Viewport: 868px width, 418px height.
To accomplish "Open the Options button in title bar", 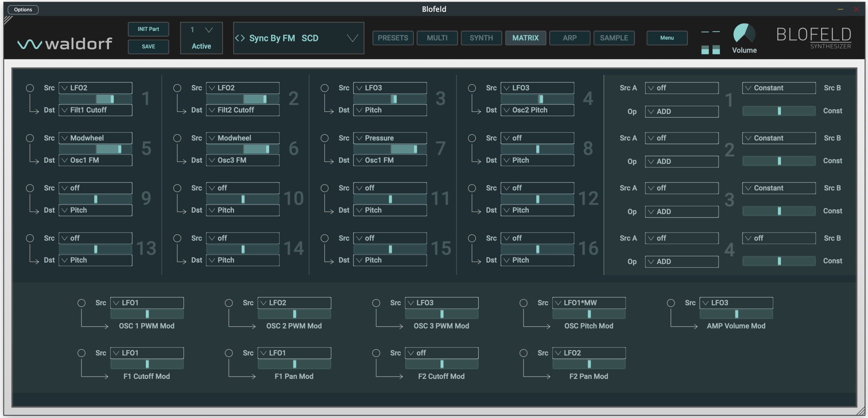I will 23,9.
